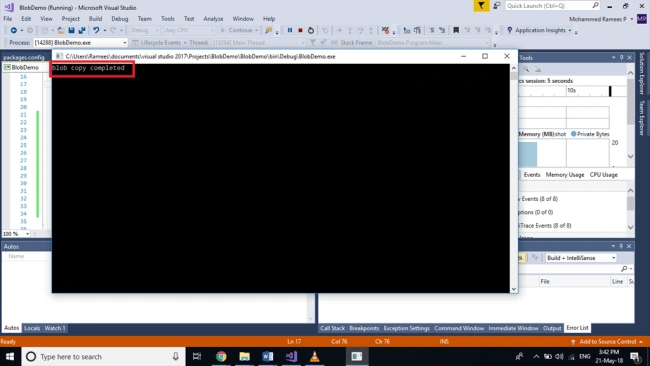The height and width of the screenshot is (366, 650).
Task: Click the feedback icon near Quick Launch
Action: coord(497,6)
